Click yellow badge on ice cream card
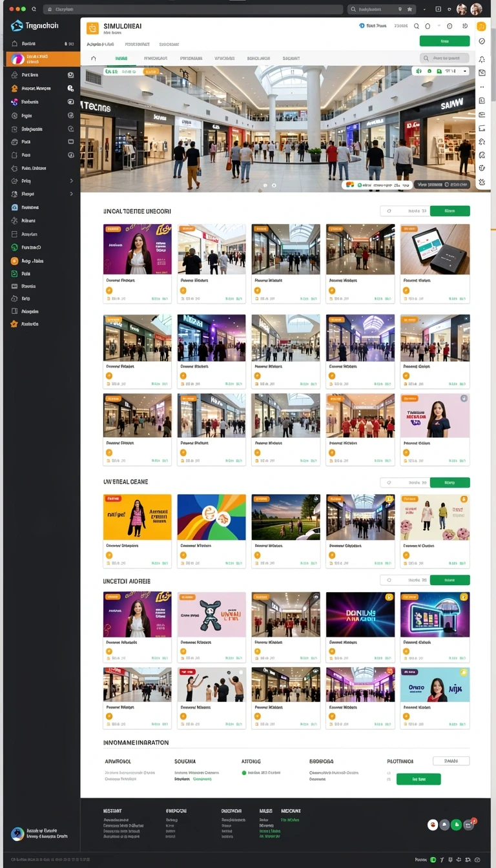This screenshot has height=868, width=496. (x=464, y=500)
